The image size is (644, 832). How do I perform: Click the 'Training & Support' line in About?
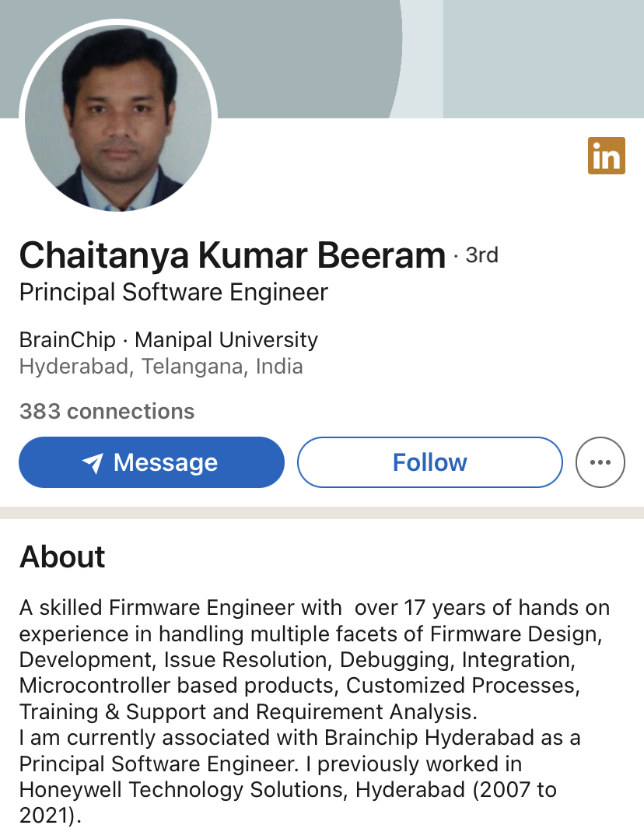coord(245,711)
